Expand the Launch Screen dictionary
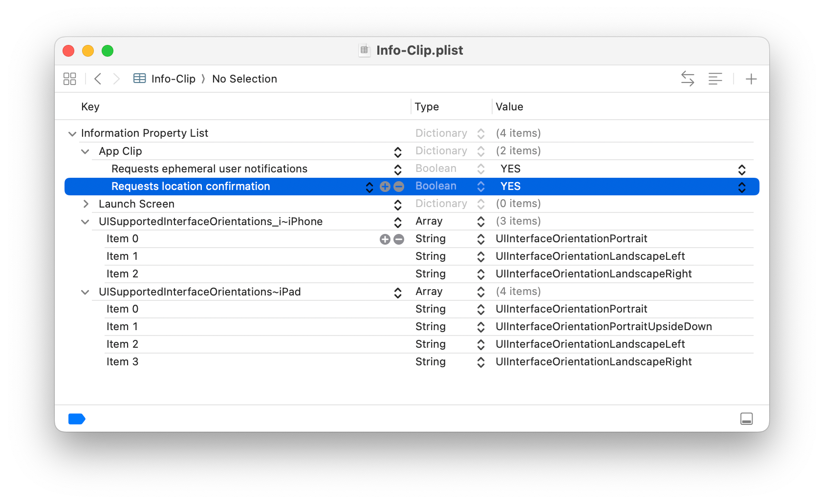This screenshot has height=504, width=824. (86, 204)
